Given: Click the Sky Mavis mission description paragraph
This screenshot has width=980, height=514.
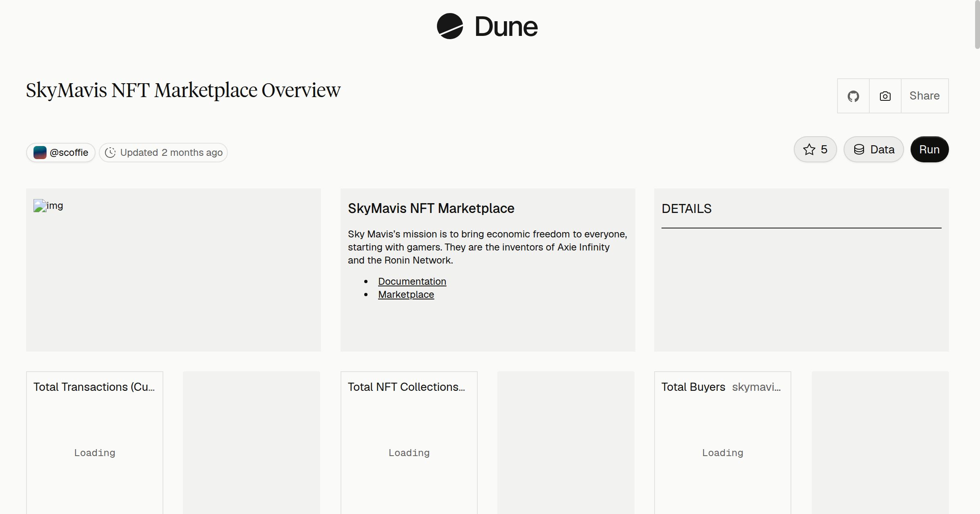Looking at the screenshot, I should (x=488, y=247).
